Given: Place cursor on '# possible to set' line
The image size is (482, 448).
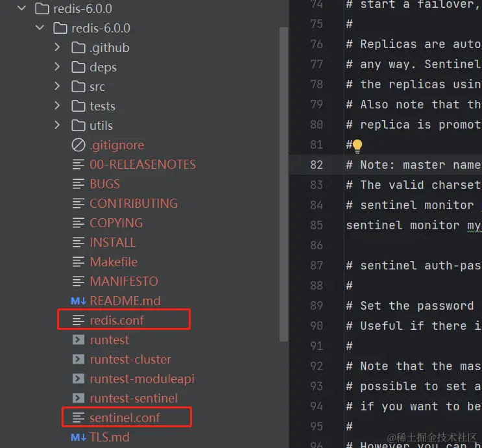Looking at the screenshot, I should pyautogui.click(x=413, y=386).
